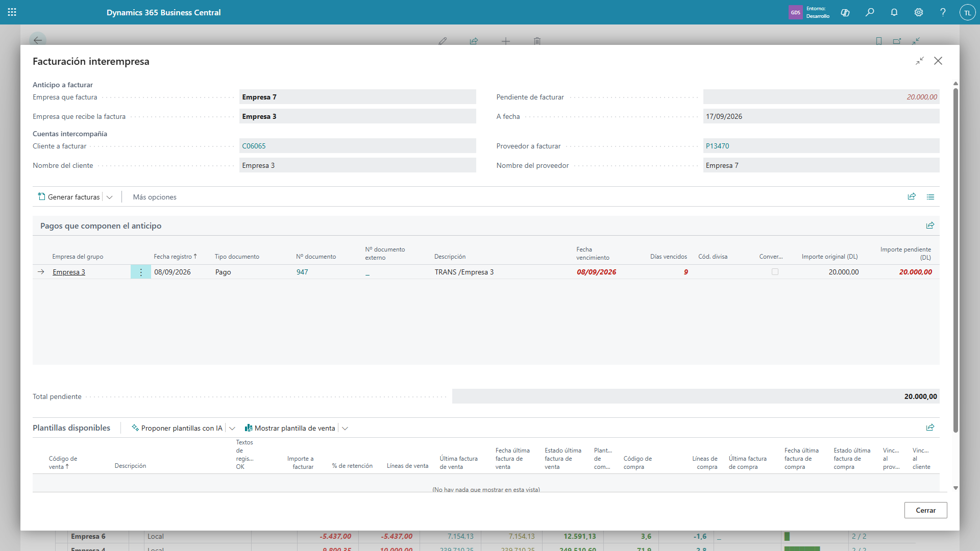This screenshot has height=551, width=980.
Task: Click Nombre del proveedor value Empresa 7
Action: [x=821, y=165]
